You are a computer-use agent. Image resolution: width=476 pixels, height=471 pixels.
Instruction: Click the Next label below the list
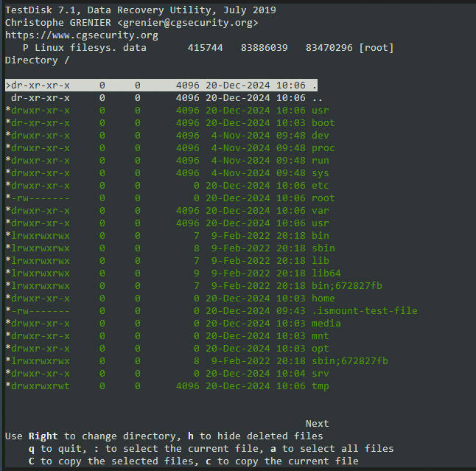318,424
